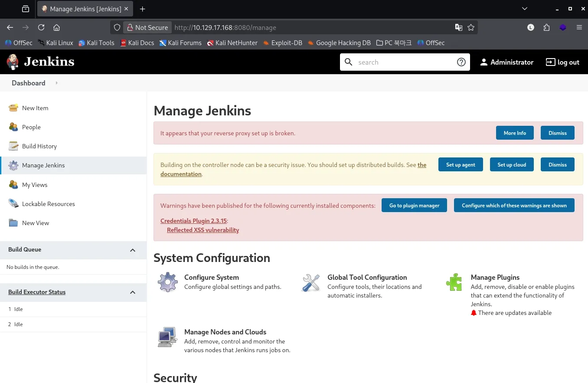Open the Exploit-DB bookmark
Image resolution: width=588 pixels, height=383 pixels.
[282, 43]
